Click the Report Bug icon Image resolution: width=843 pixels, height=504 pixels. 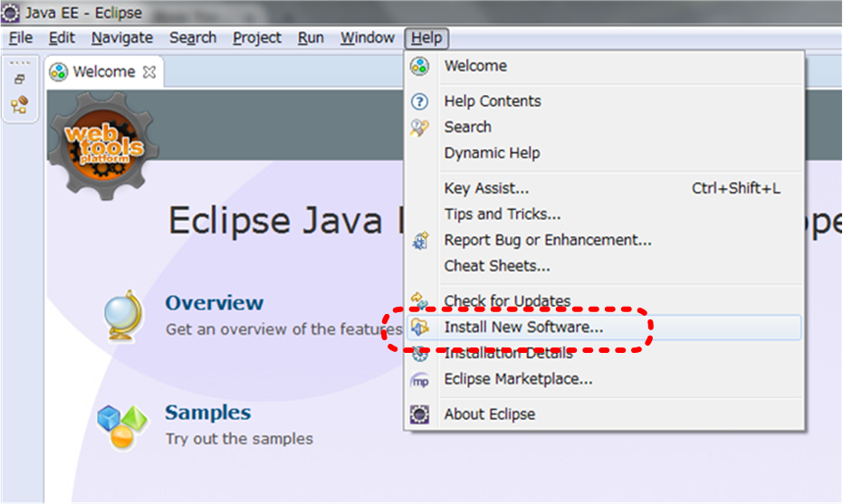coord(420,240)
